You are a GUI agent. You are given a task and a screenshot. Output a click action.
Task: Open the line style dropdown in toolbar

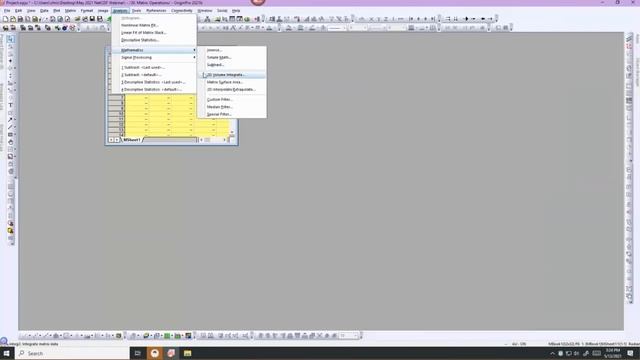[336, 28]
